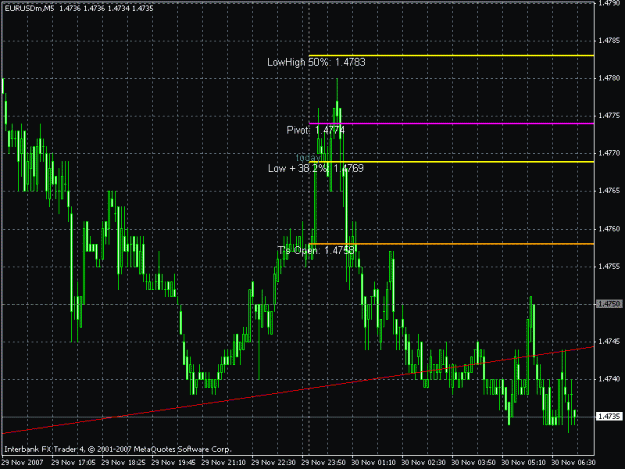The width and height of the screenshot is (625, 469).
Task: Click the '29 Nov 18:25' time label
Action: (123, 463)
